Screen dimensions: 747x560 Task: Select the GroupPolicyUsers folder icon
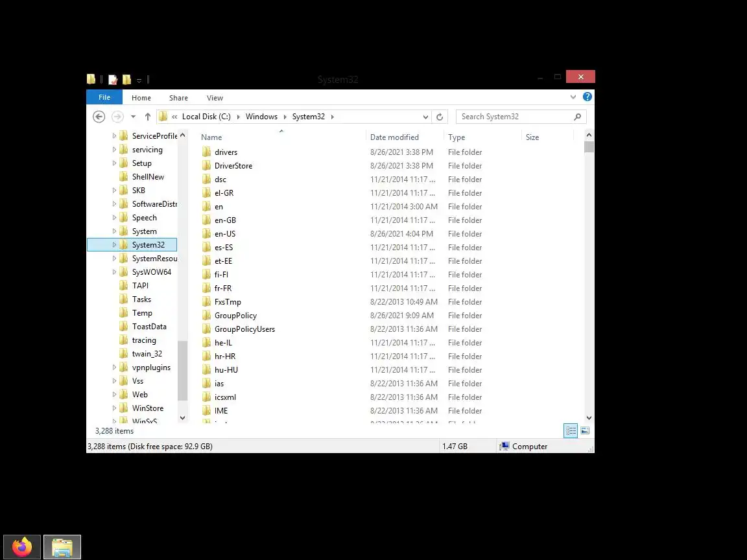click(206, 329)
